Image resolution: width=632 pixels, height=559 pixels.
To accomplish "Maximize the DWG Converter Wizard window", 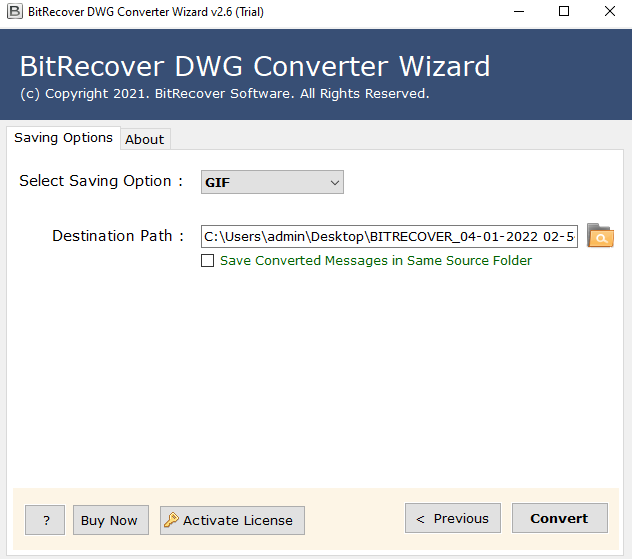I will 564,12.
